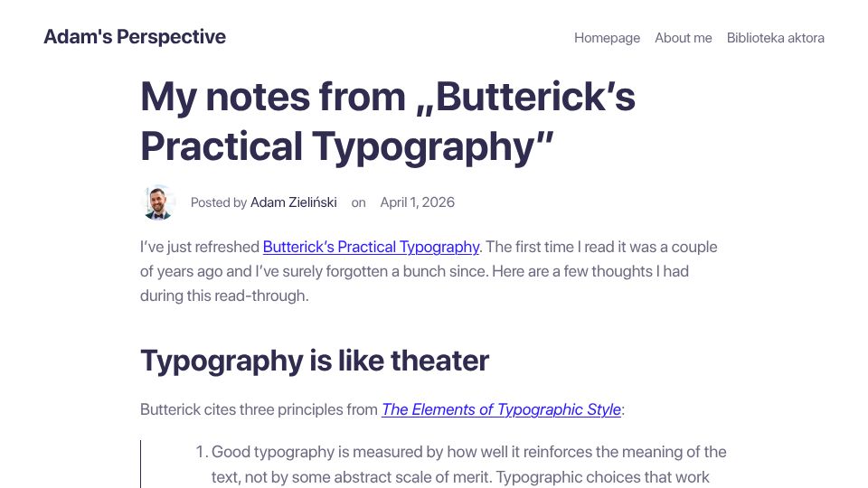The height and width of the screenshot is (488, 868).
Task: Click the author avatar photo
Action: 157,202
